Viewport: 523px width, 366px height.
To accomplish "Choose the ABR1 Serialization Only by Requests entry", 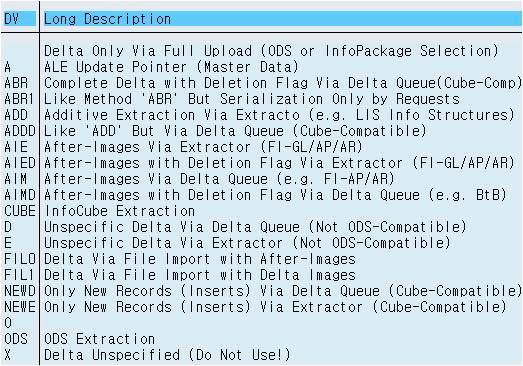I will coord(262,99).
